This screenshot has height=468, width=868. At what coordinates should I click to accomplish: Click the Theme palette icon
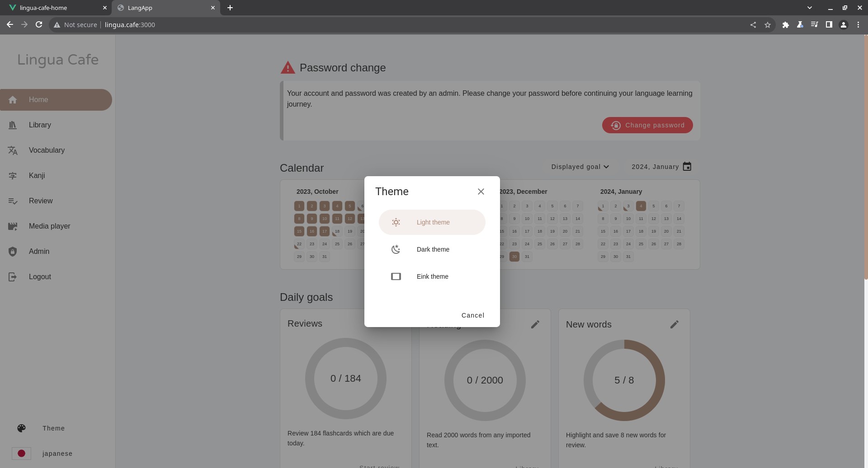[x=21, y=428]
